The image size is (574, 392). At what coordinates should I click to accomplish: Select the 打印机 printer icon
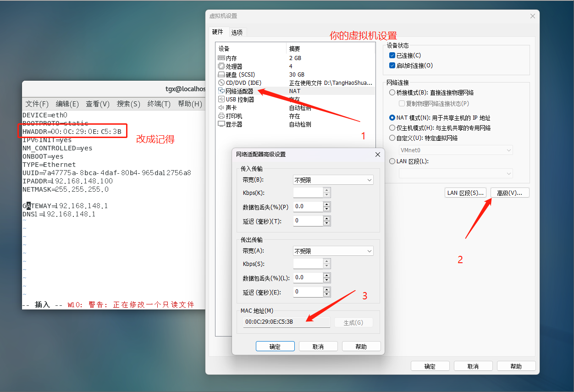click(221, 116)
